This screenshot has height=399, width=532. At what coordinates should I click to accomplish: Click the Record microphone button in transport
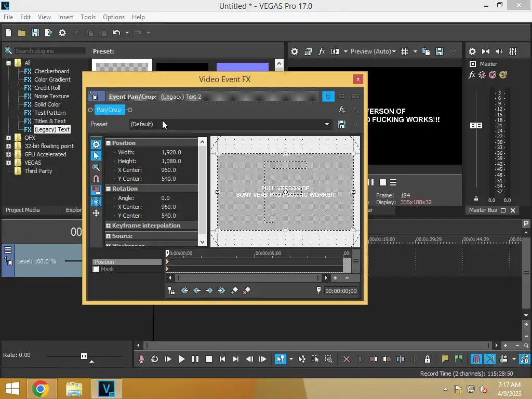coord(141,359)
